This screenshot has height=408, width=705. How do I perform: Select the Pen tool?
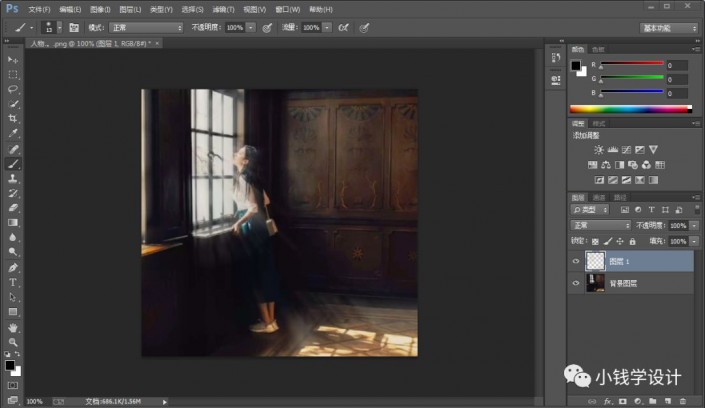(x=13, y=268)
